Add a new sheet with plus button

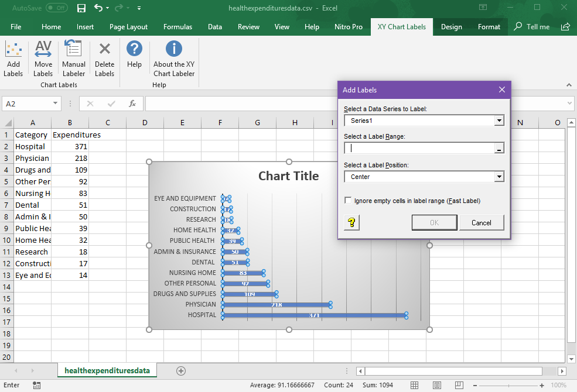click(181, 370)
